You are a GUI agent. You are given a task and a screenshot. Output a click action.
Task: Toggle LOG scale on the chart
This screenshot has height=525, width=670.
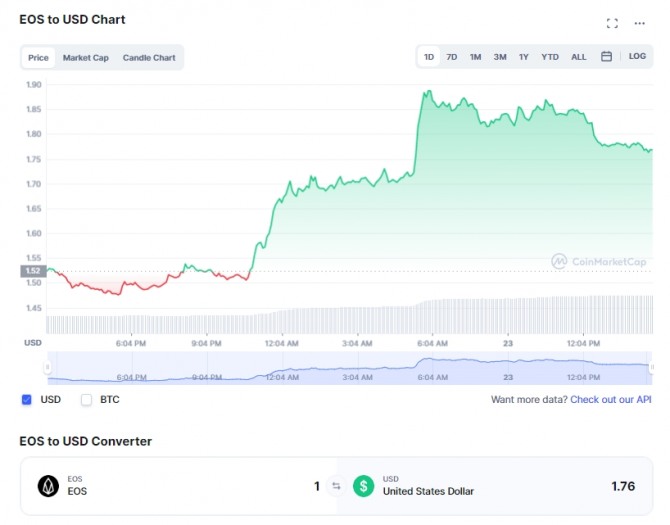pyautogui.click(x=637, y=57)
